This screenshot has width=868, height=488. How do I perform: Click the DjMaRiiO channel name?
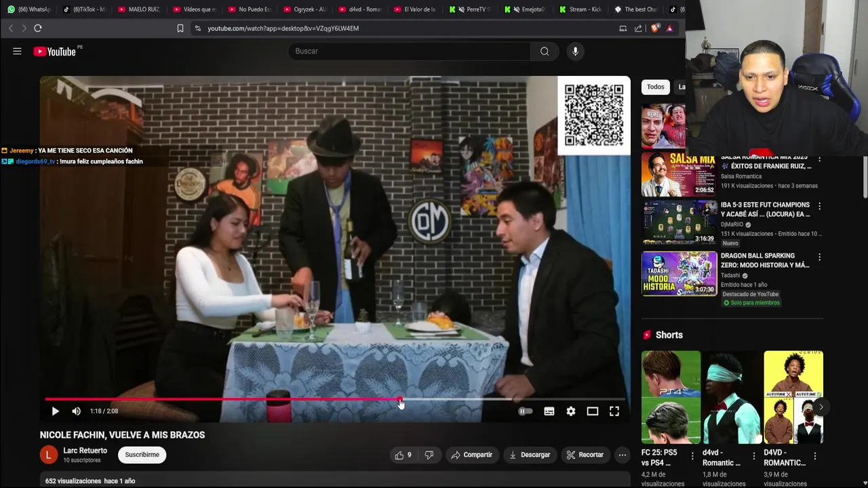pyautogui.click(x=732, y=224)
